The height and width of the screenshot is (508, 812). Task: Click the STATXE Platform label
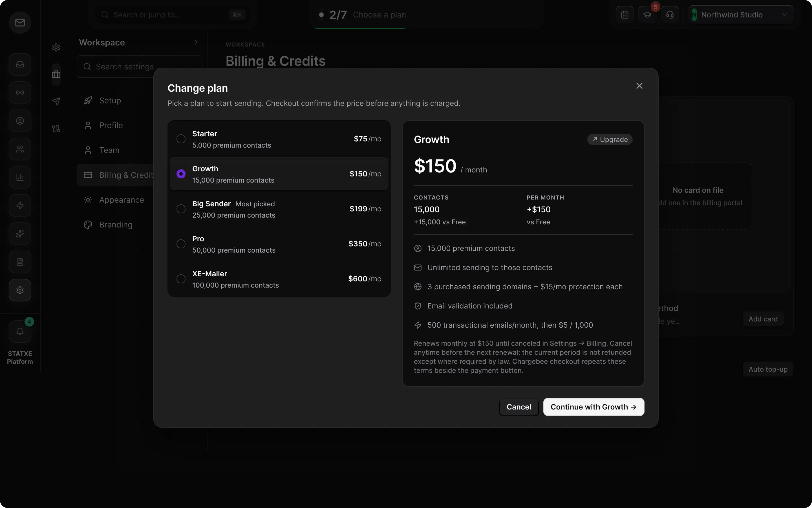(x=20, y=358)
